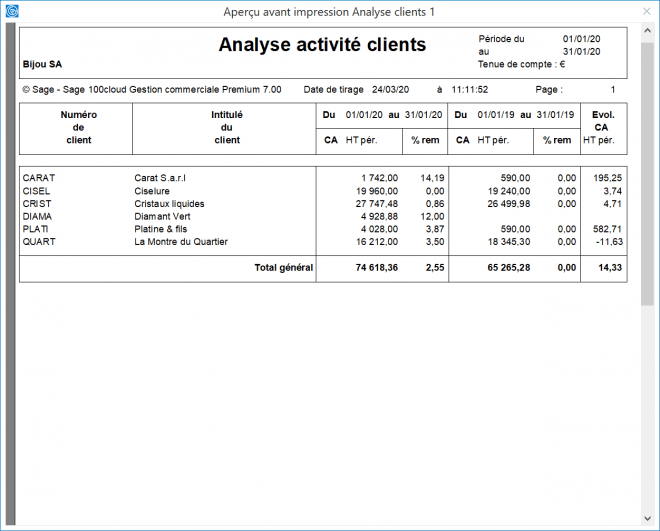This screenshot has width=660, height=531.
Task: Close the Aperçu avant impression window
Action: point(647,11)
